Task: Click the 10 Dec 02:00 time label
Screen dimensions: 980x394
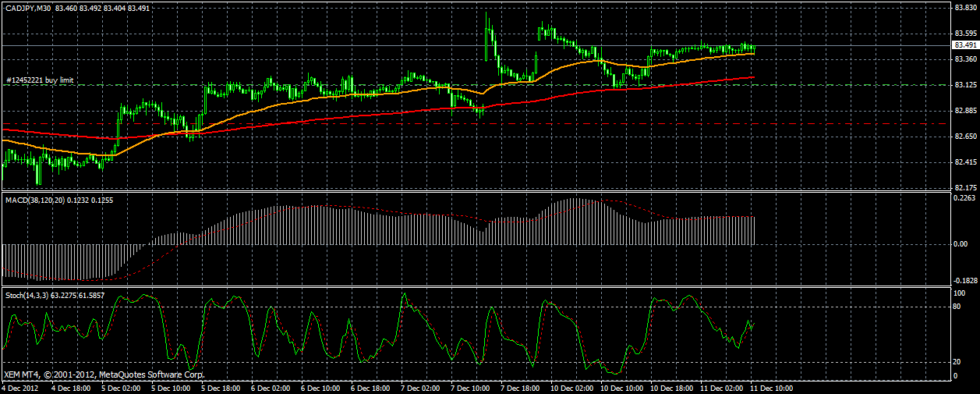Action: click(571, 387)
